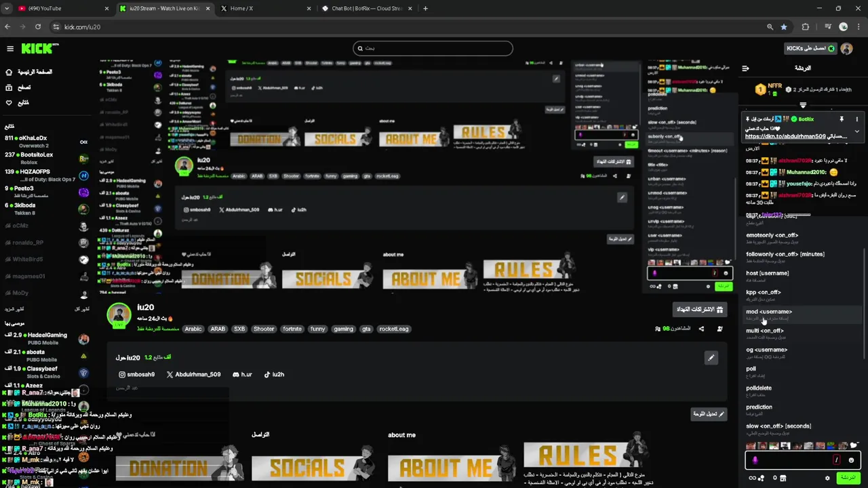
Task: Reload the kick.com page
Action: point(38,27)
